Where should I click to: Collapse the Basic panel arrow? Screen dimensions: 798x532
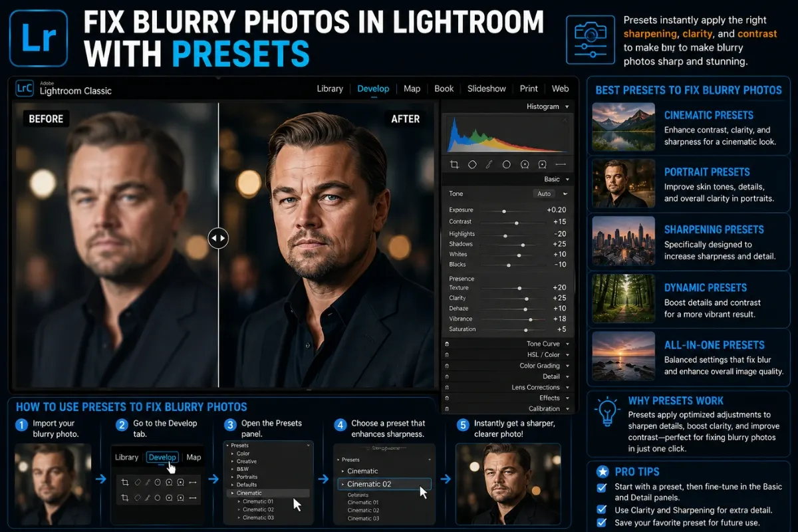click(567, 180)
